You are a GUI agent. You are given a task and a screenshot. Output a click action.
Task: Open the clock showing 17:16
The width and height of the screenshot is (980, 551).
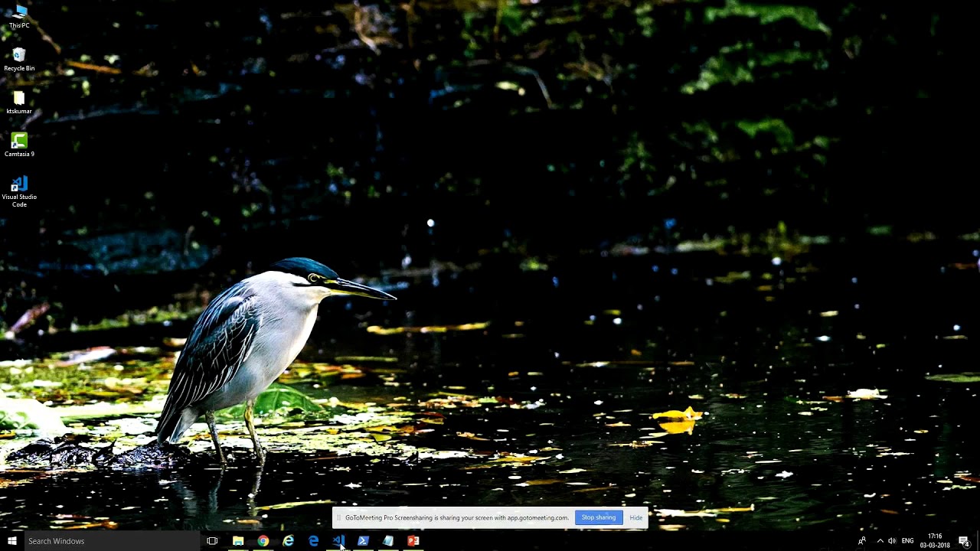click(935, 541)
